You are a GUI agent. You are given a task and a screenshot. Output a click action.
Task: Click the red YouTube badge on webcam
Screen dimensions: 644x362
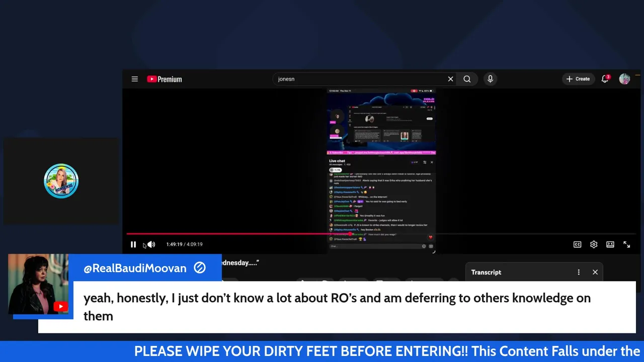point(61,306)
